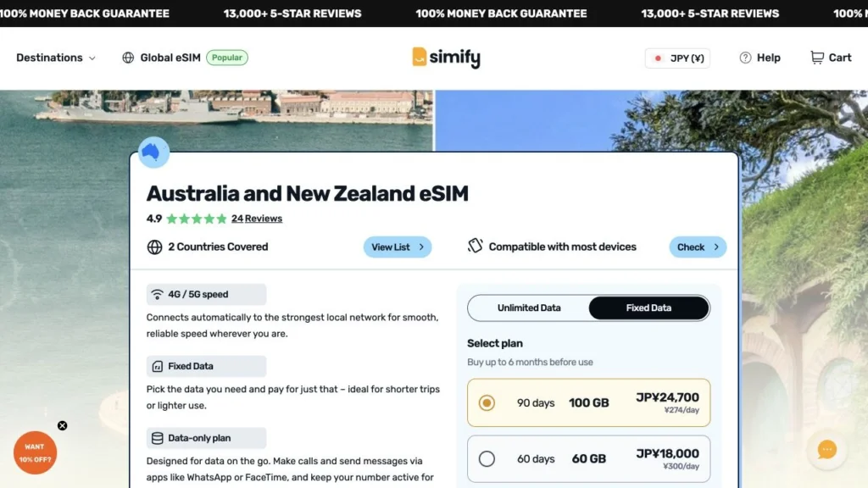Screen dimensions: 868x488
Task: Click the Popular badge
Action: 227,58
